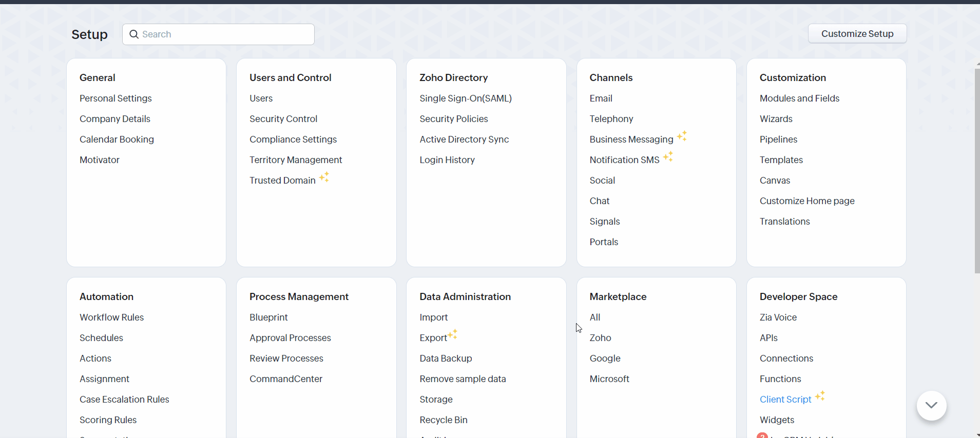Open Modules and Fields

799,98
